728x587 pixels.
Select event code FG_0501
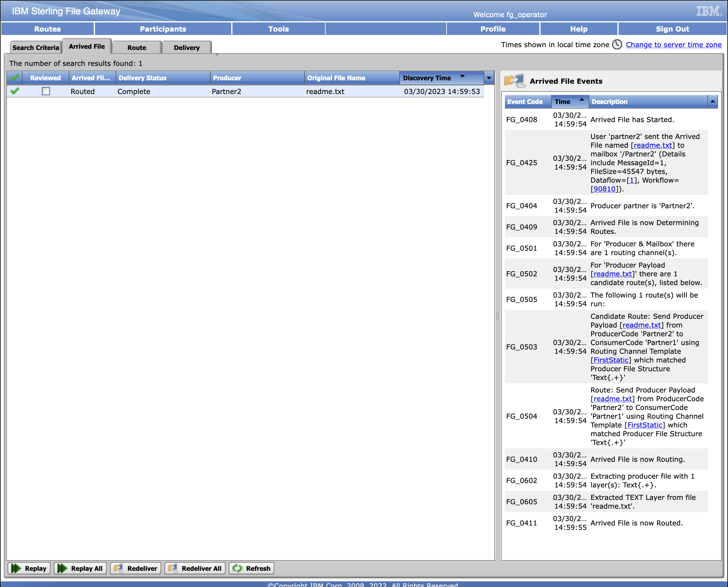click(521, 248)
